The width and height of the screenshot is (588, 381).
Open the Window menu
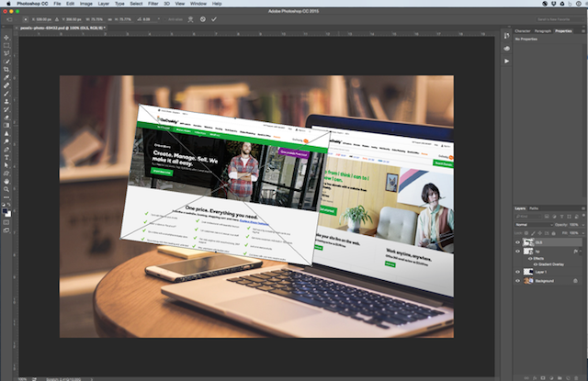pos(198,4)
